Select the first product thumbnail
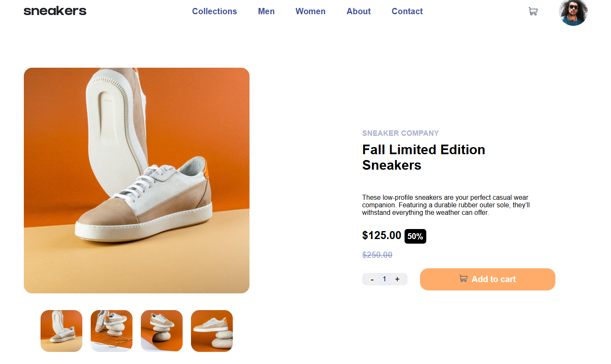 click(61, 331)
